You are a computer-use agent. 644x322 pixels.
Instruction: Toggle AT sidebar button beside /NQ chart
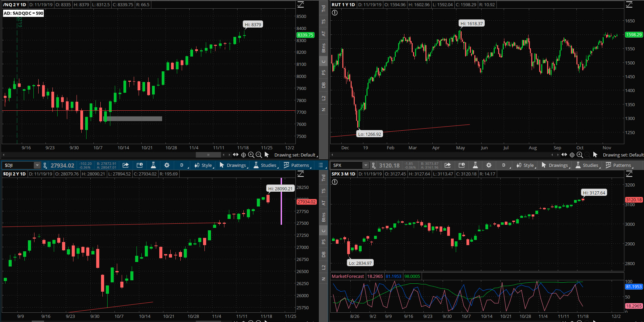pyautogui.click(x=323, y=34)
